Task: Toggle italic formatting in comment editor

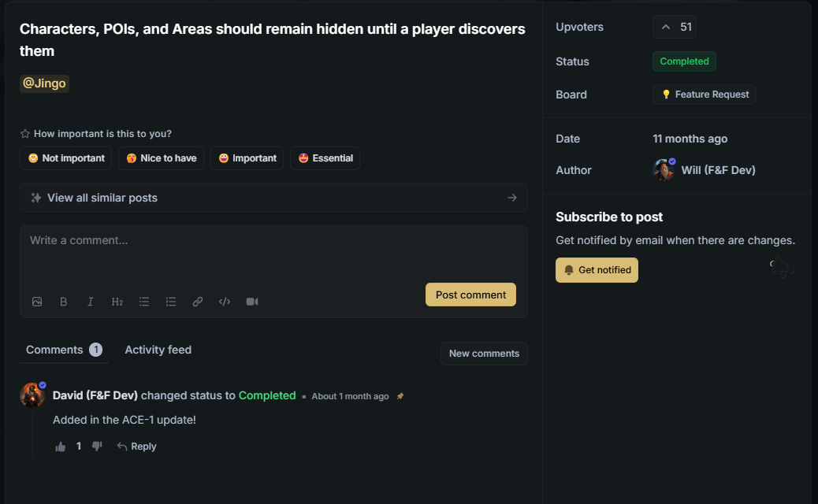Action: point(91,302)
